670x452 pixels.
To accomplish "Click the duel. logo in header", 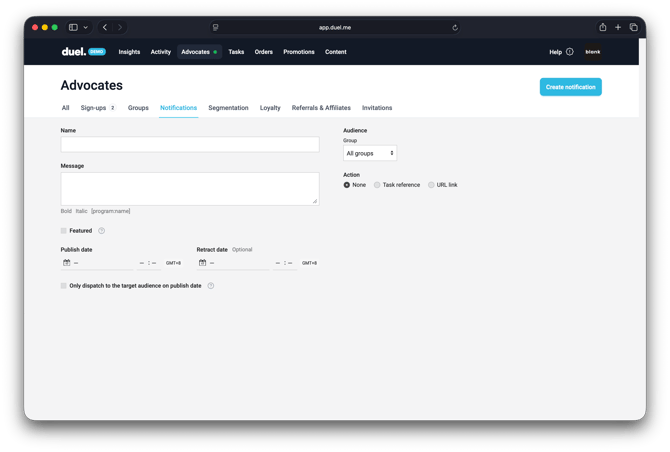I will (73, 51).
